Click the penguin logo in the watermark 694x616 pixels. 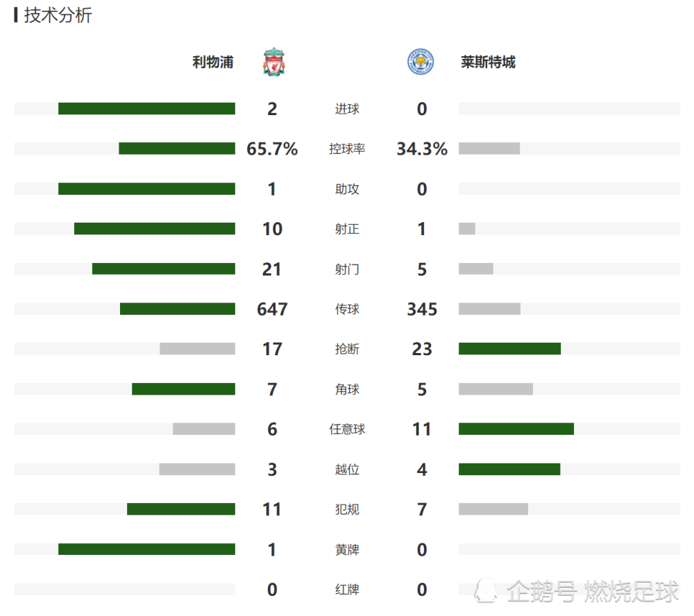pos(486,590)
